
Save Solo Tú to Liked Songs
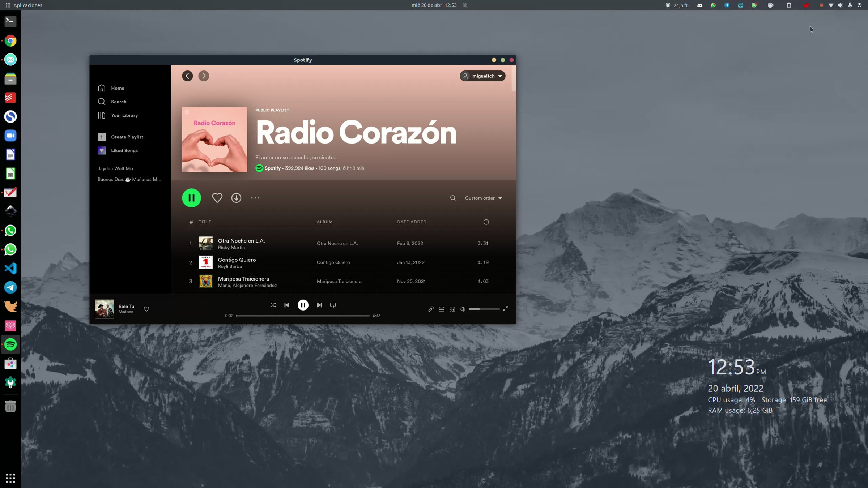tap(146, 309)
